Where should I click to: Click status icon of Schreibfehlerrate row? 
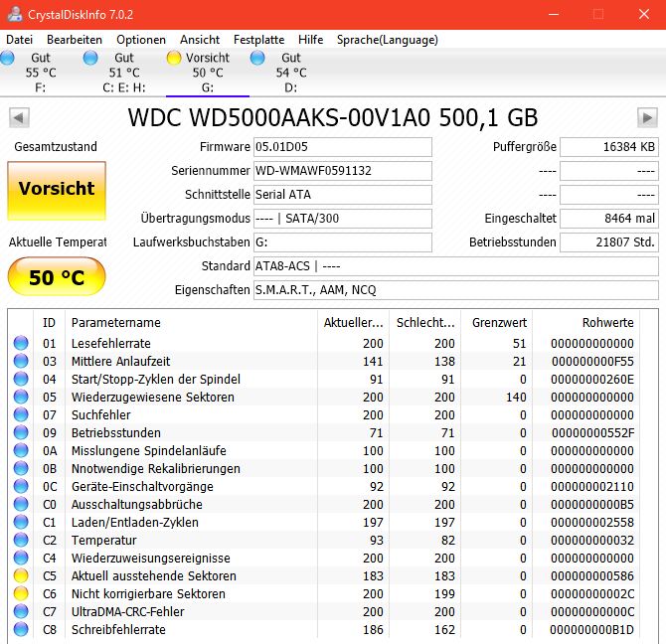coord(21,629)
